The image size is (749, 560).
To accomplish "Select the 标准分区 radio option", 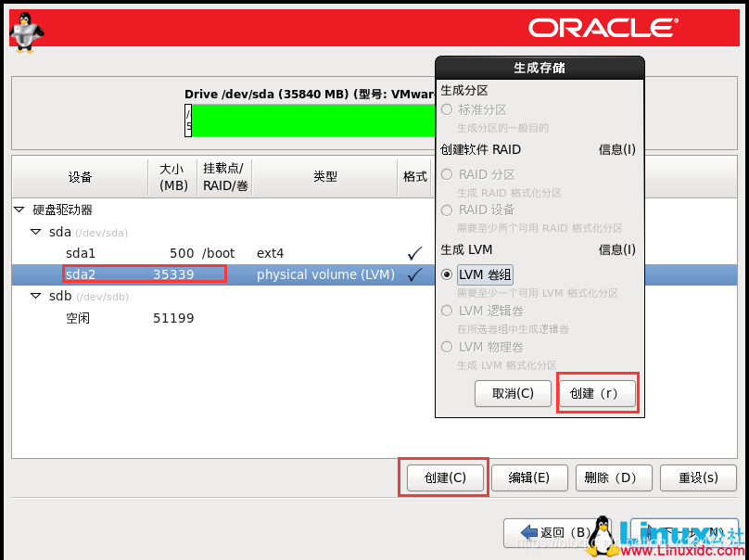I will point(448,107).
